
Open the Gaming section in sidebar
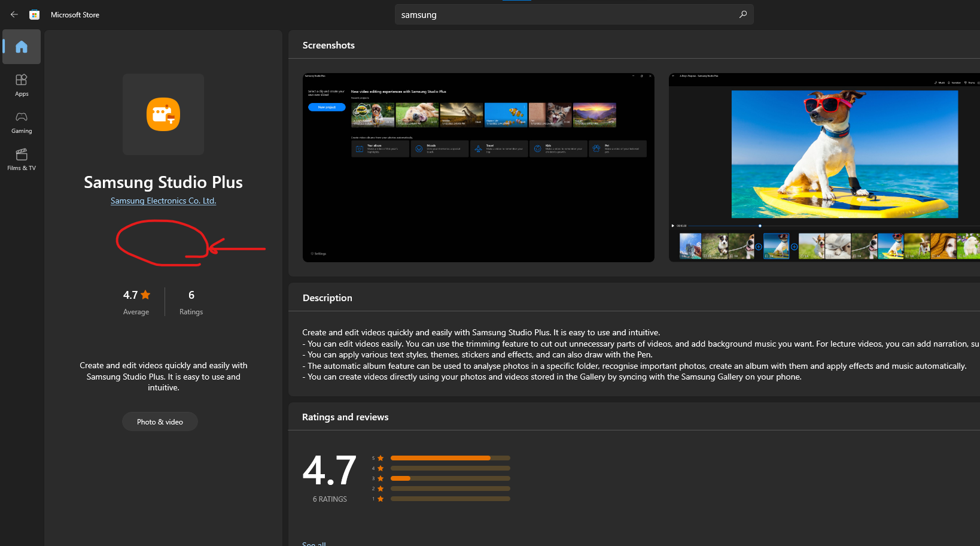[x=22, y=122]
